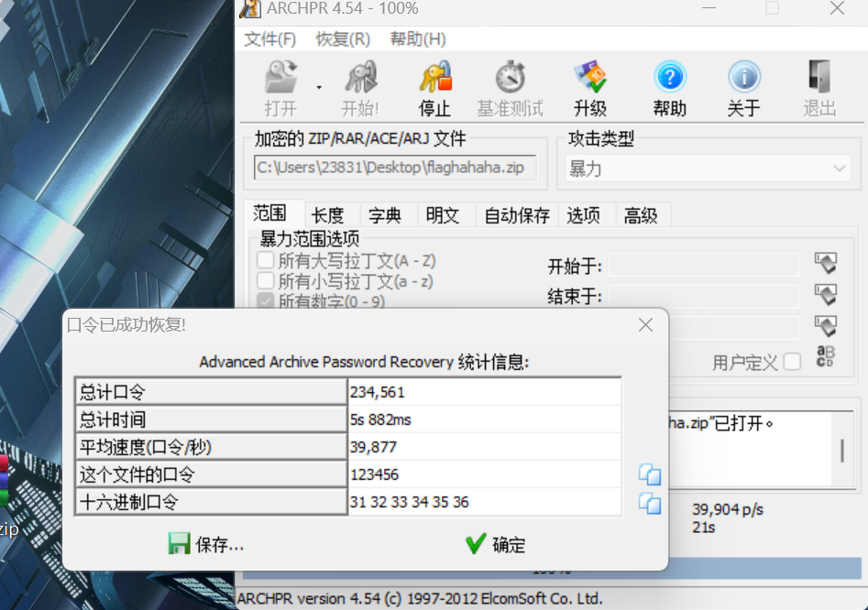Image resolution: width=868 pixels, height=610 pixels.
Task: Click the custom charset aB/CD icon
Action: click(x=825, y=356)
